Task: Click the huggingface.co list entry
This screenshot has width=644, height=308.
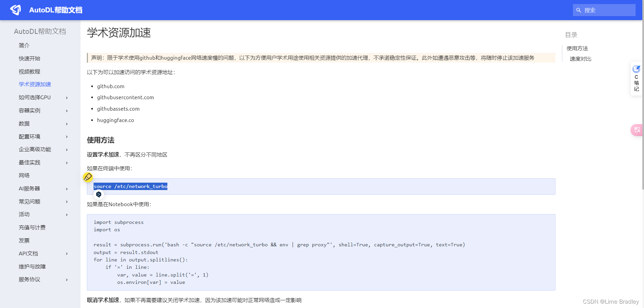Action: coord(115,120)
